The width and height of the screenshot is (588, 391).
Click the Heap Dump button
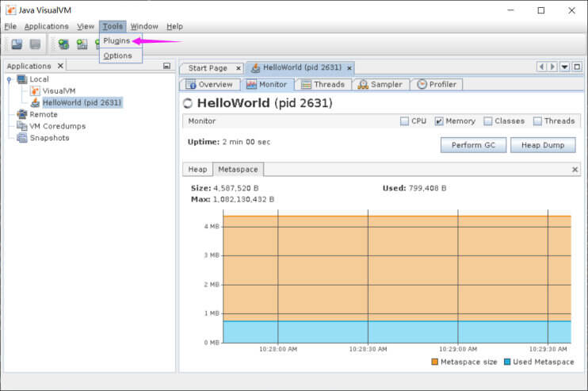tap(543, 145)
